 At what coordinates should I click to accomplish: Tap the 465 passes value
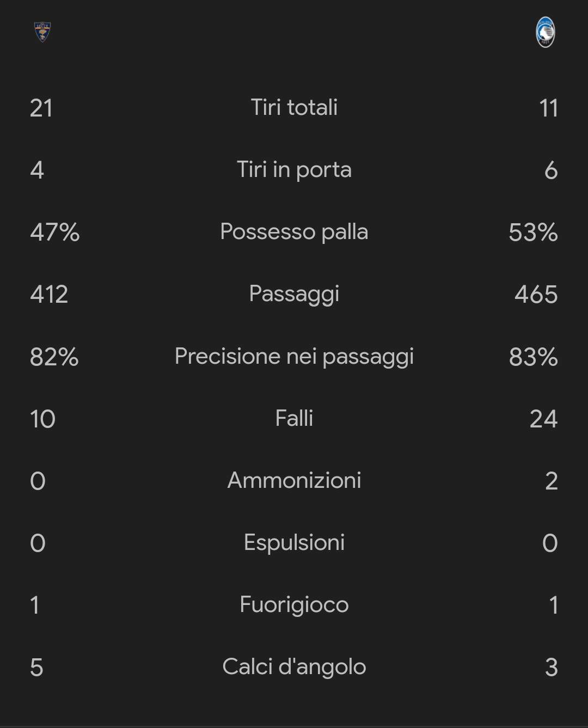coord(536,294)
